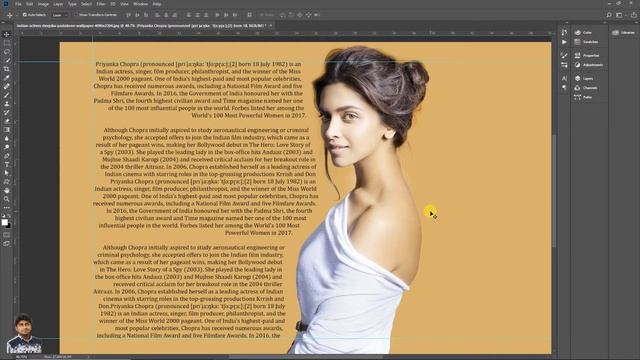Image resolution: width=640 pixels, height=360 pixels.
Task: Open the Help menu
Action: tap(157, 4)
